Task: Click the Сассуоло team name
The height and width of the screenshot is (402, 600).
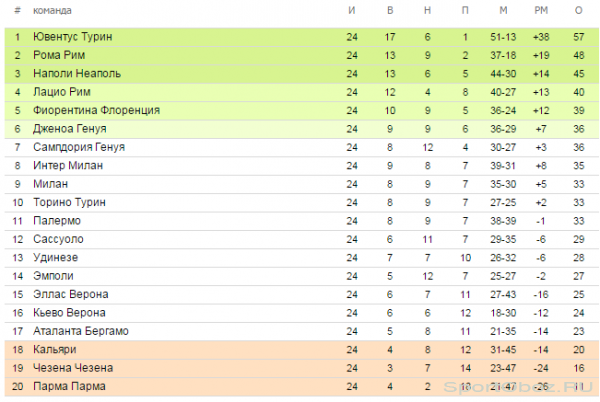Action: tap(58, 239)
